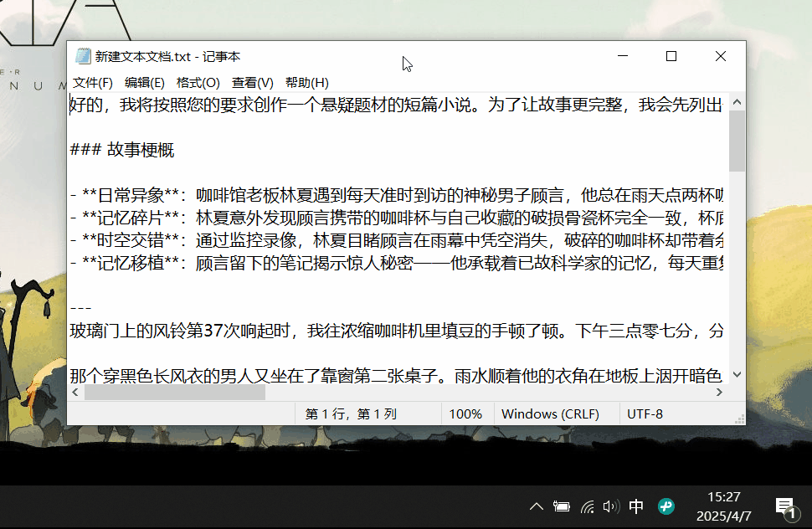Expand the hidden system tray icons chevron
Screen dimensions: 812x529
coord(536,506)
